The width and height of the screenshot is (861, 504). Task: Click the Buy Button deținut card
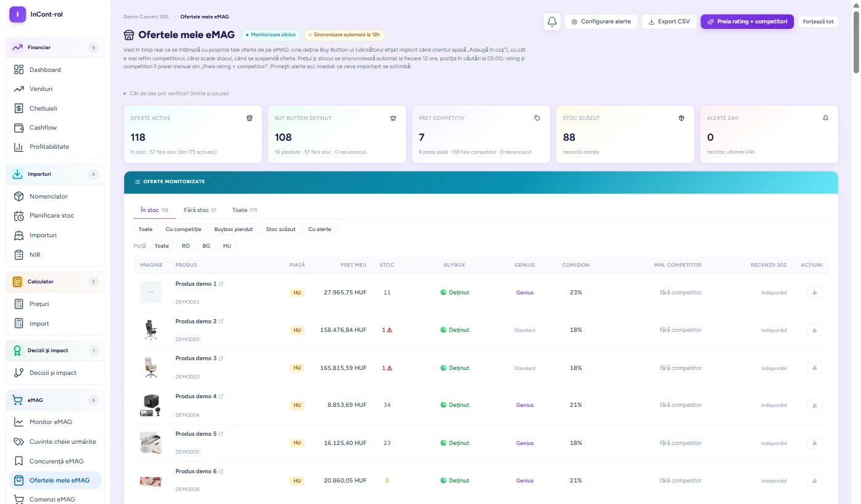point(337,134)
